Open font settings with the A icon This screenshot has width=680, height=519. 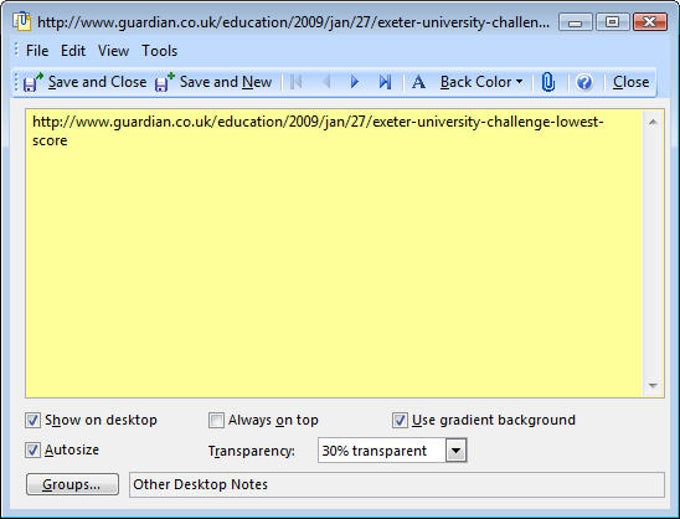click(418, 82)
